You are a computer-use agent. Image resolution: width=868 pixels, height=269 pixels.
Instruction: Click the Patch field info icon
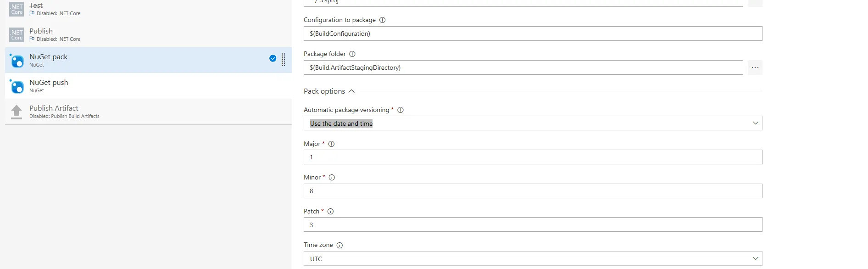[331, 212]
